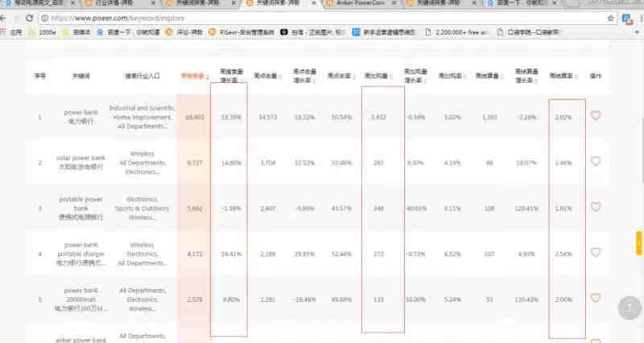The image size is (644, 343).
Task: Click search volume value 68,401
Action: pyautogui.click(x=194, y=118)
